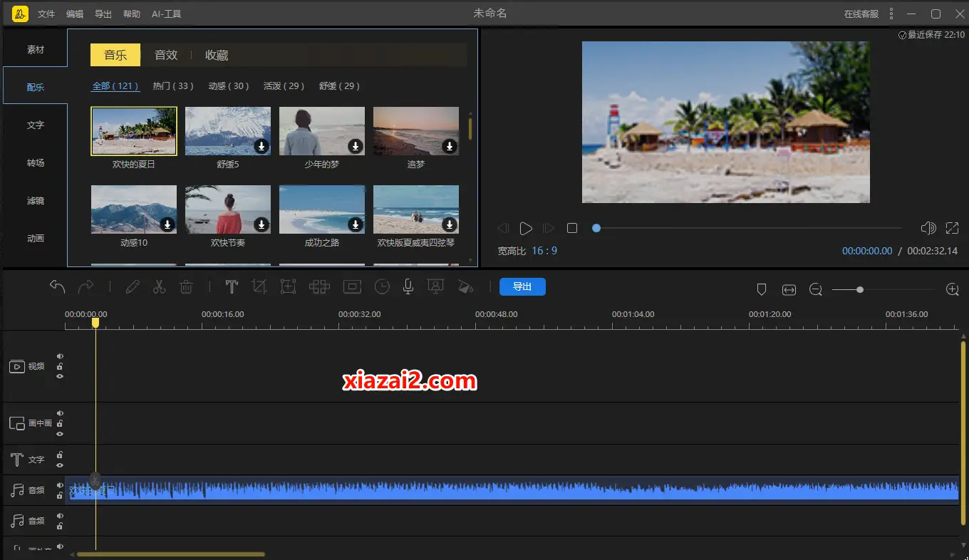
Task: Open the 素材 sidebar panel
Action: click(36, 50)
